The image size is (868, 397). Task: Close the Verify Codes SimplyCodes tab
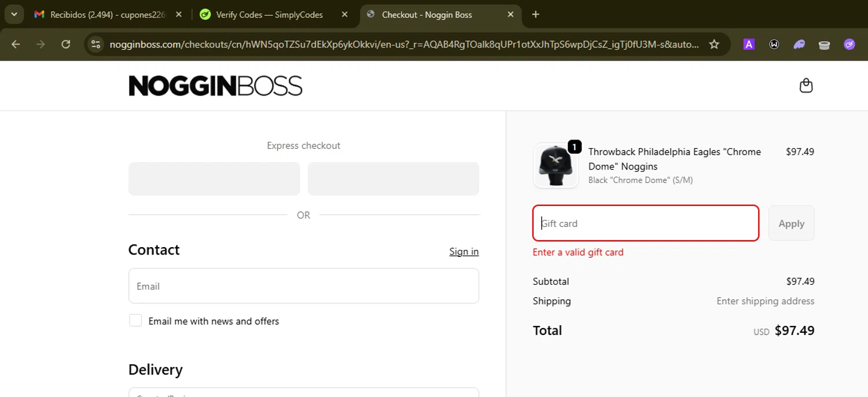(344, 14)
